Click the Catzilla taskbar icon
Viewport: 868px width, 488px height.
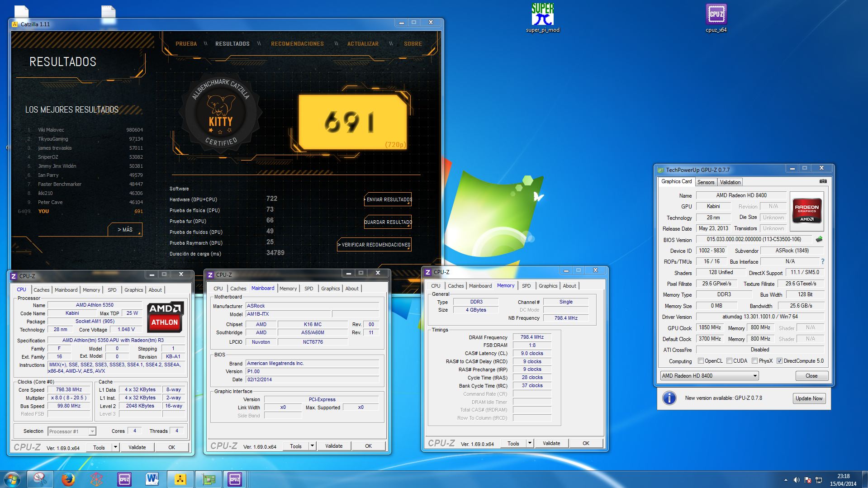point(180,479)
